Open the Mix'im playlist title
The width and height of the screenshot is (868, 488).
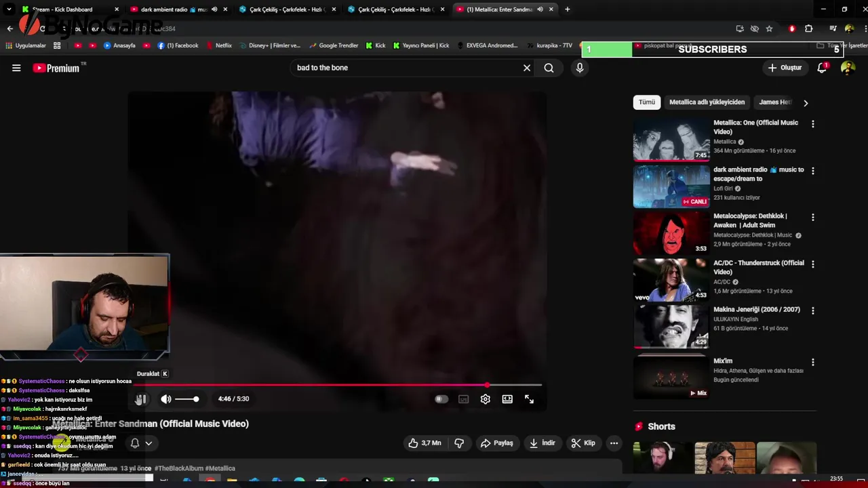point(723,361)
